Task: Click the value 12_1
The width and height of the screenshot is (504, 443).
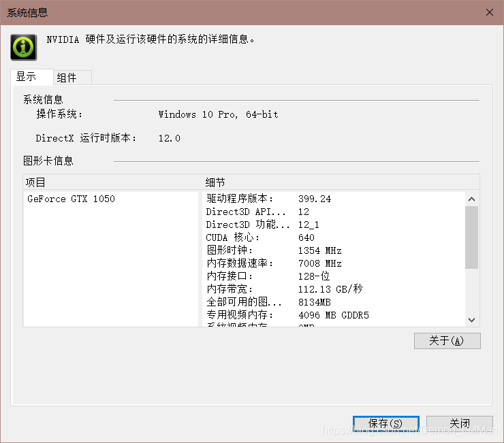Action: pyautogui.click(x=309, y=225)
